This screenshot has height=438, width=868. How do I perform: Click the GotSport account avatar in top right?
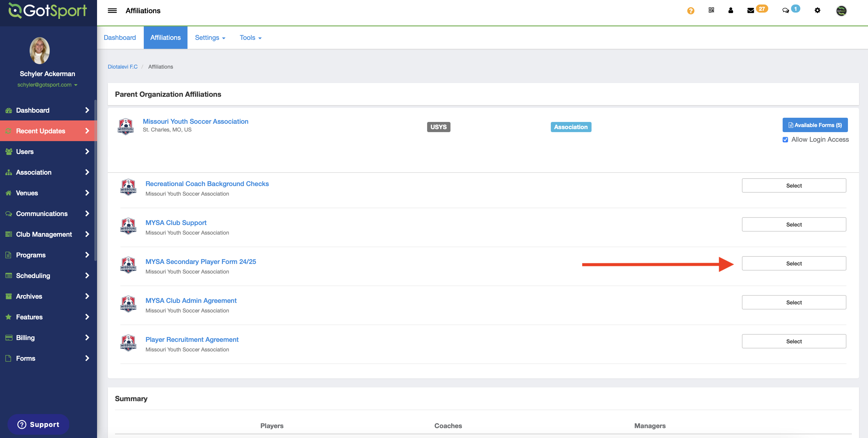tap(841, 11)
